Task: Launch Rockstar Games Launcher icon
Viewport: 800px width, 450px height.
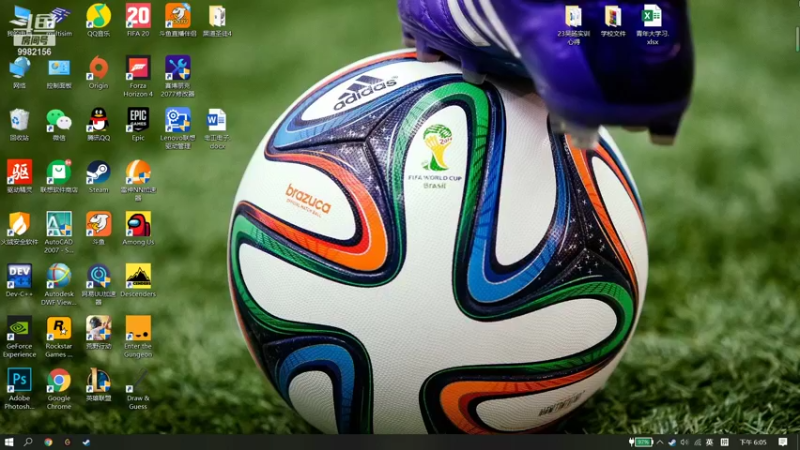Action: [x=59, y=337]
